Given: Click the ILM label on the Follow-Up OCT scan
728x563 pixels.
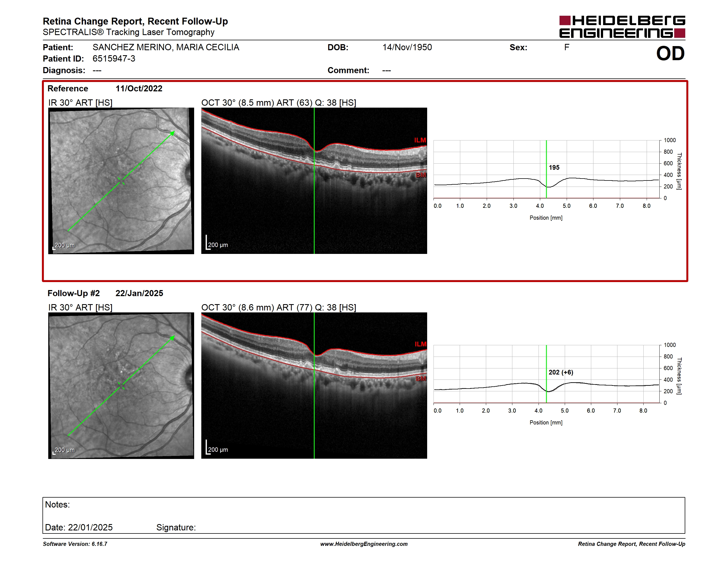Looking at the screenshot, I should 420,344.
